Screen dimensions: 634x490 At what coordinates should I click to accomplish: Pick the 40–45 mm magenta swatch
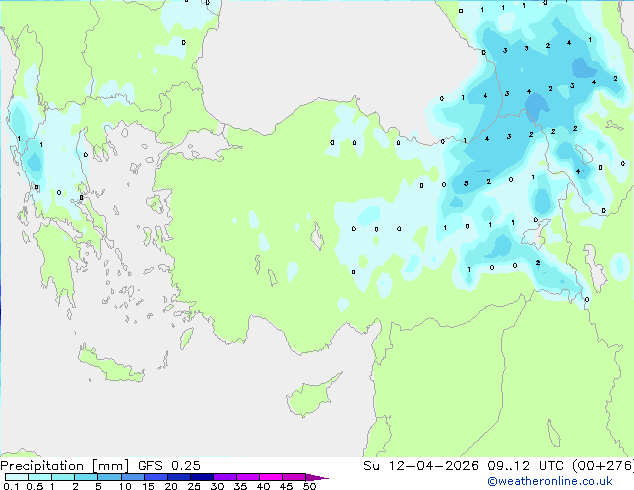tap(271, 477)
